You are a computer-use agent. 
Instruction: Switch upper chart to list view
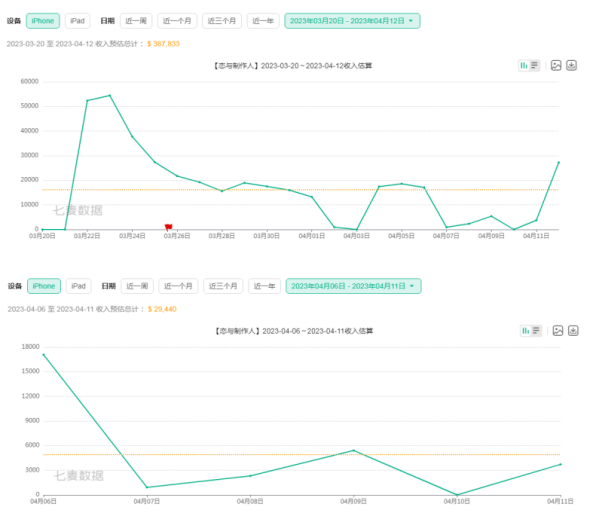(x=534, y=65)
